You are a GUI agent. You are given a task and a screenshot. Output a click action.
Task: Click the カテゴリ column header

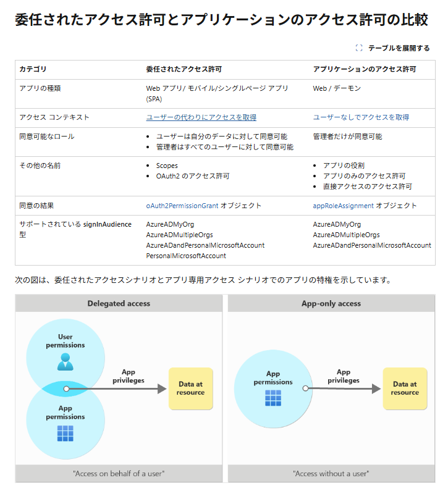(x=33, y=69)
